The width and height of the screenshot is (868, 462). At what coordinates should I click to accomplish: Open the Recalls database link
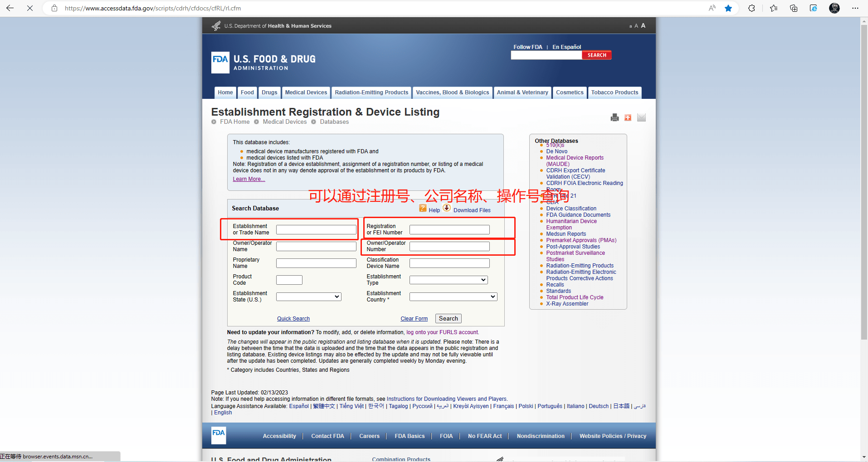[555, 285]
